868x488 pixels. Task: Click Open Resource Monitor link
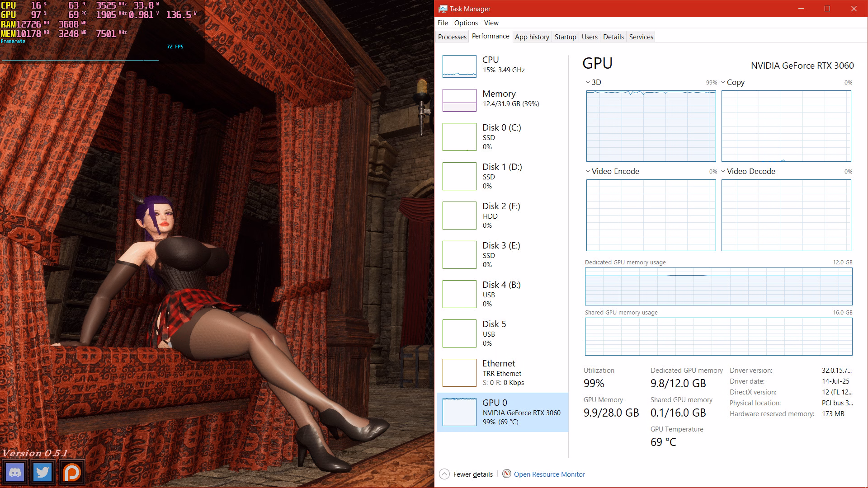coord(549,474)
